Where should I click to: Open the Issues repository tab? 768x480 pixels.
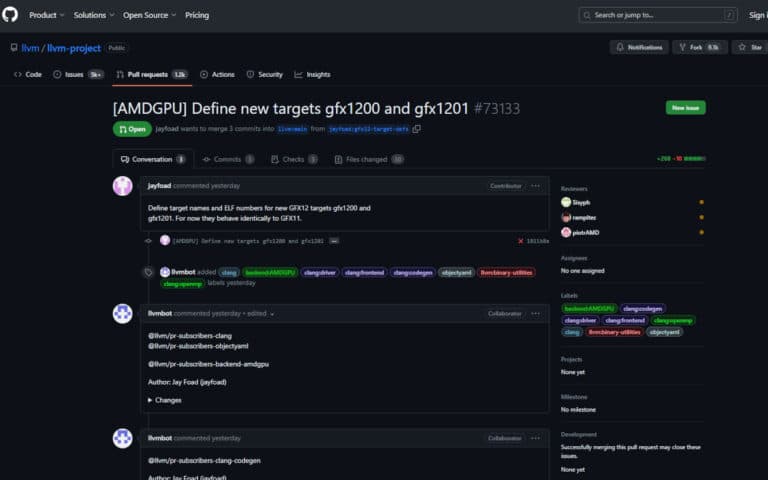click(78, 74)
